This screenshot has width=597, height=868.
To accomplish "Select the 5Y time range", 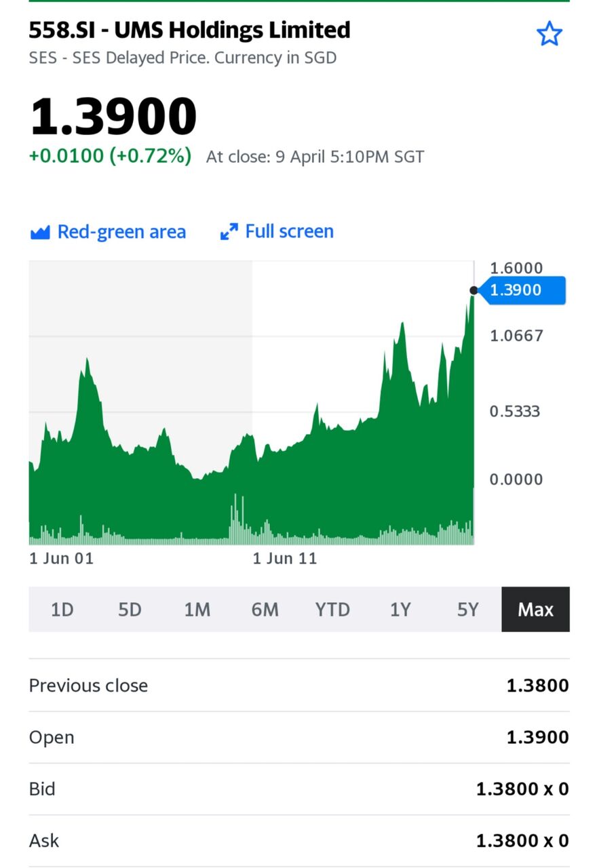I will (x=468, y=610).
